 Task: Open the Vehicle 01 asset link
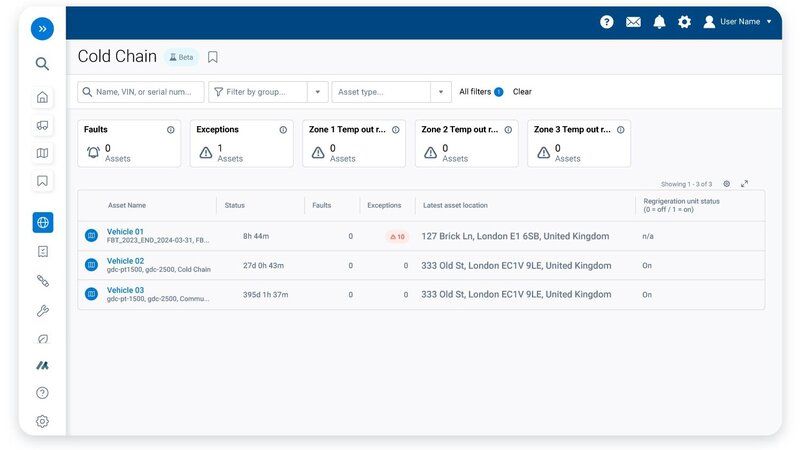[125, 232]
